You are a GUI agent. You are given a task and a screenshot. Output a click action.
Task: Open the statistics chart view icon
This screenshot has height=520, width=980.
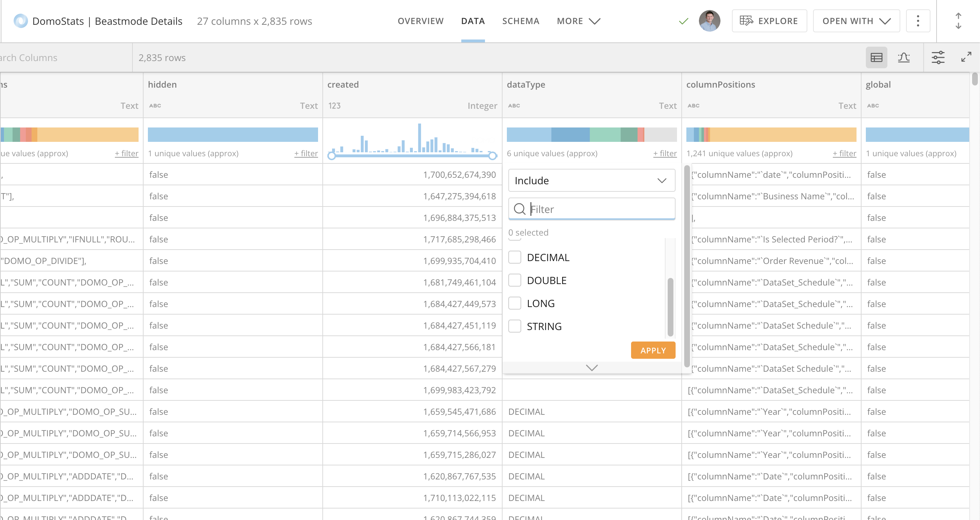click(x=904, y=57)
